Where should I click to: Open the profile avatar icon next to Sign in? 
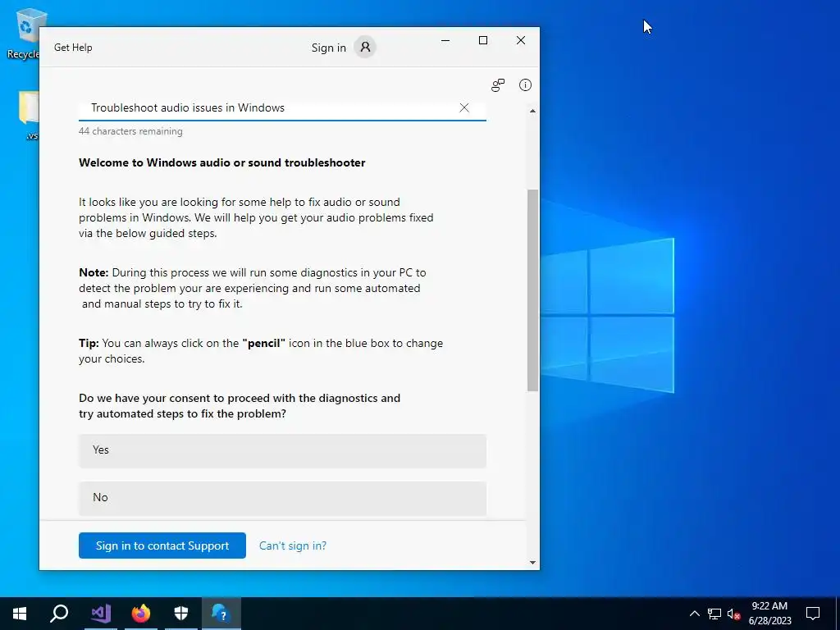click(x=365, y=47)
